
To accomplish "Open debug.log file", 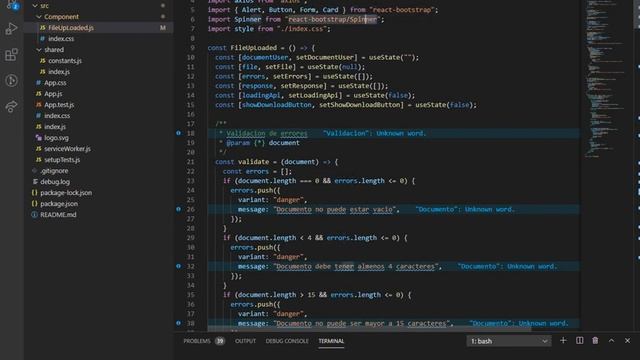I will click(x=55, y=182).
